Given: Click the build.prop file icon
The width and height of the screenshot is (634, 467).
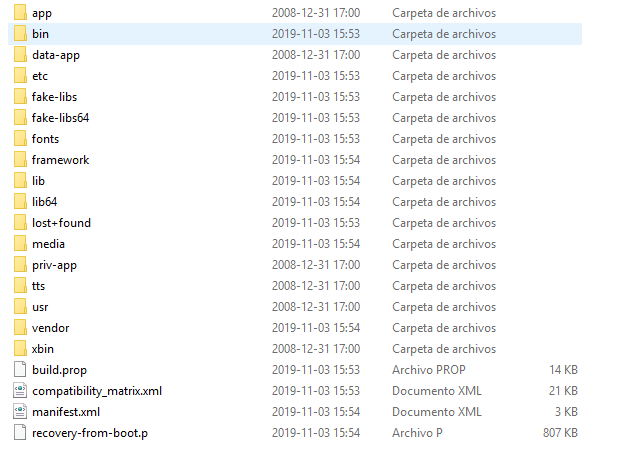Looking at the screenshot, I should click(20, 370).
